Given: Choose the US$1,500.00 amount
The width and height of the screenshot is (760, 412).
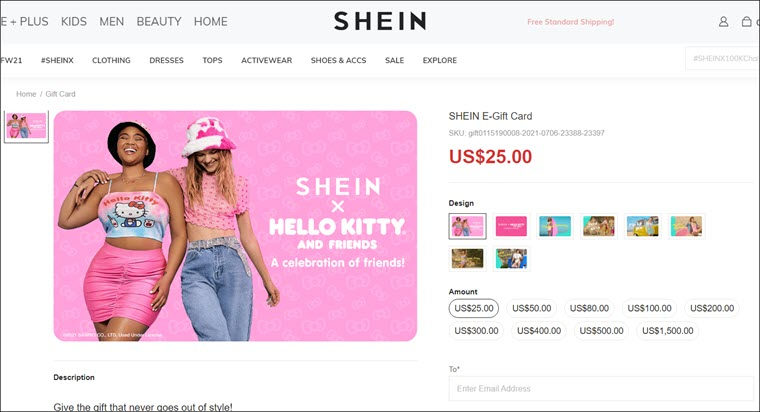Looking at the screenshot, I should (667, 331).
